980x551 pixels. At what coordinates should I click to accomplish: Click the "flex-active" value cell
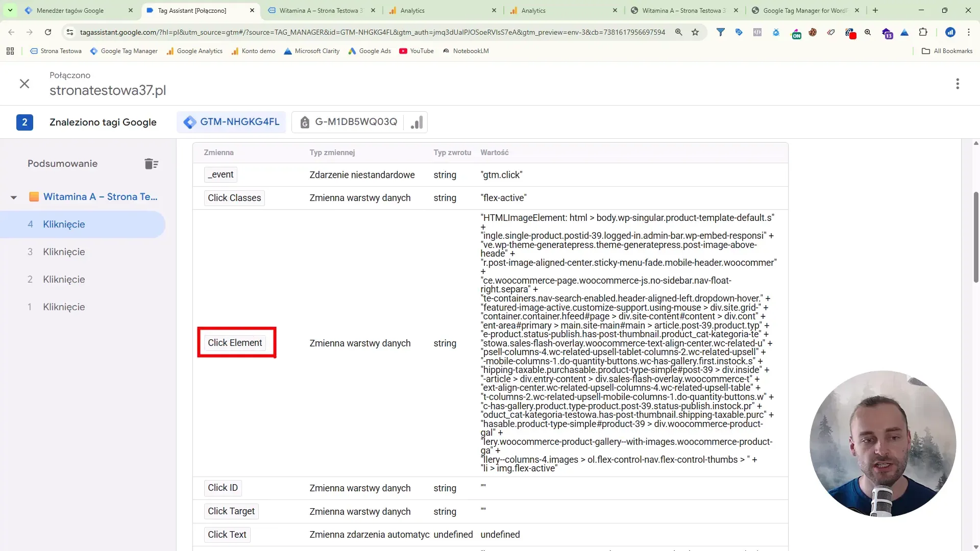[x=503, y=198]
